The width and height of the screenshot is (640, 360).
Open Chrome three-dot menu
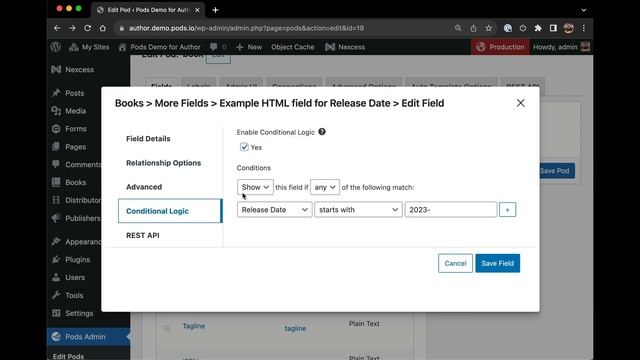pos(584,28)
